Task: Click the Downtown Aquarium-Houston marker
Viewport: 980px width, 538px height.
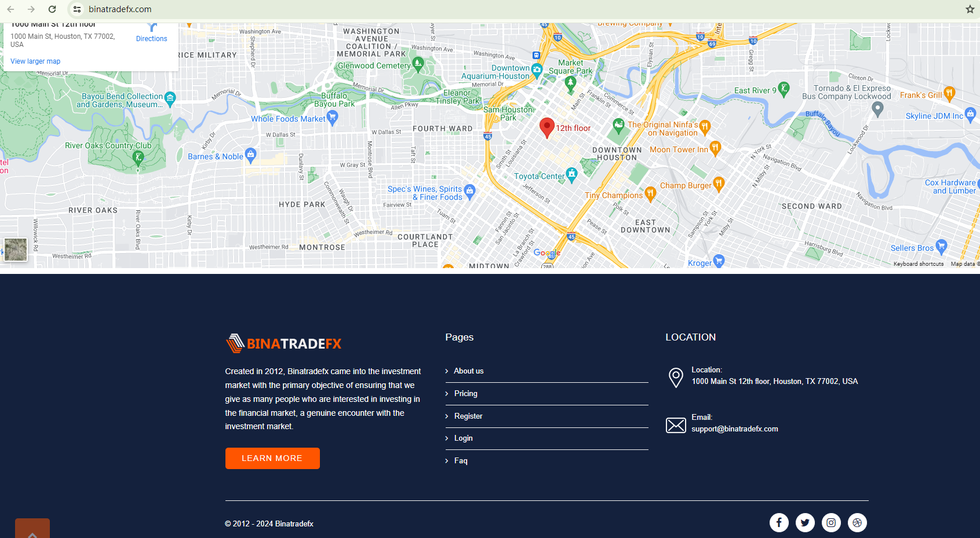Action: click(x=537, y=71)
